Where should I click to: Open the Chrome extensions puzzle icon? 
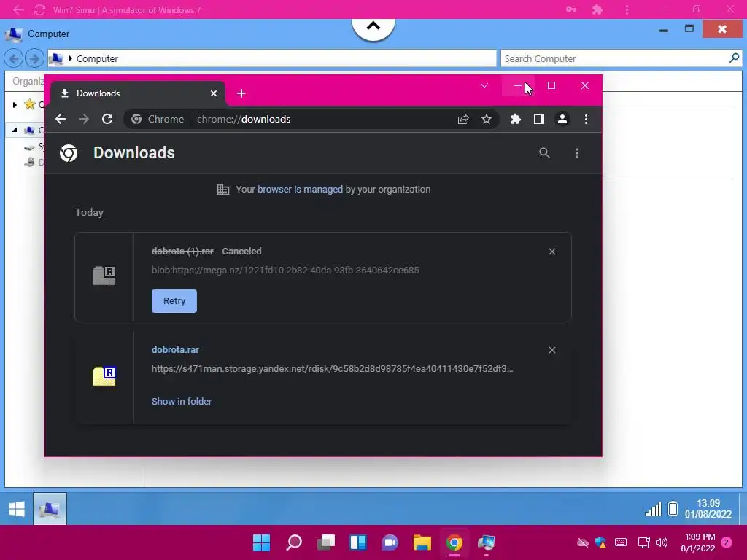pos(516,119)
